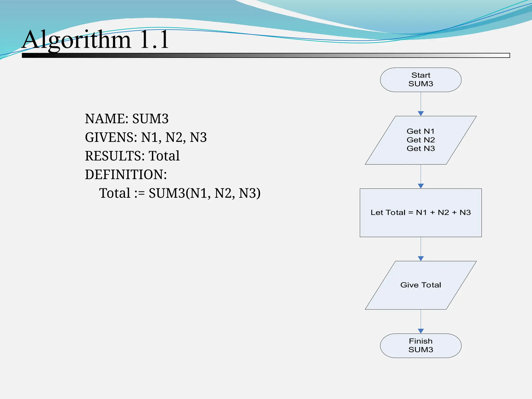Click the Start SUM3 terminator shape

[x=421, y=80]
